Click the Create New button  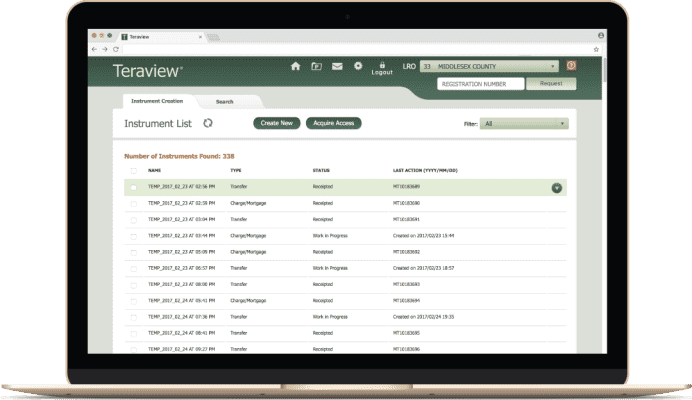pyautogui.click(x=276, y=123)
